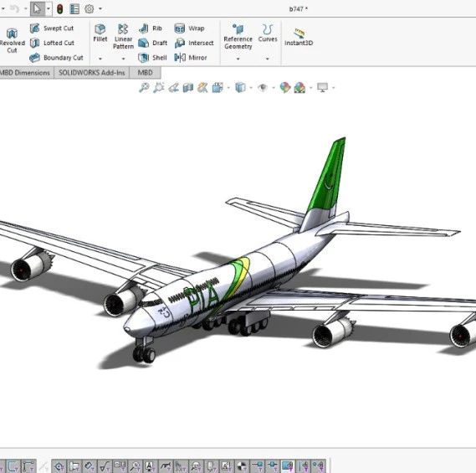The image size is (476, 473).
Task: Open Dynamic Annotation Views
Action: pos(202,88)
